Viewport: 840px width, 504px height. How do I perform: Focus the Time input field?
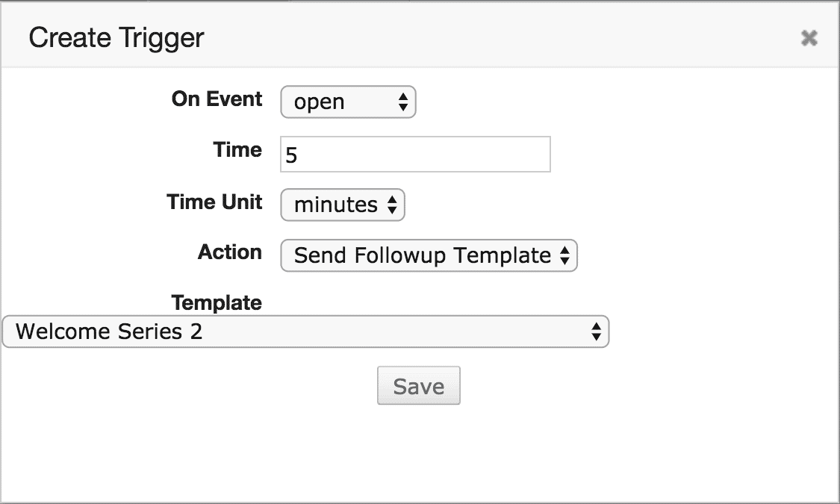click(415, 155)
